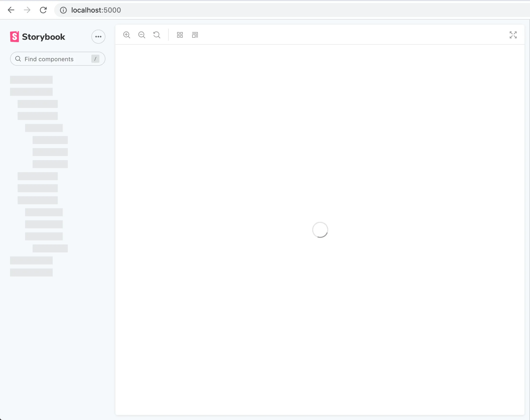Click the slash shortcut key badge
Screen dimensions: 530x420
pos(95,59)
